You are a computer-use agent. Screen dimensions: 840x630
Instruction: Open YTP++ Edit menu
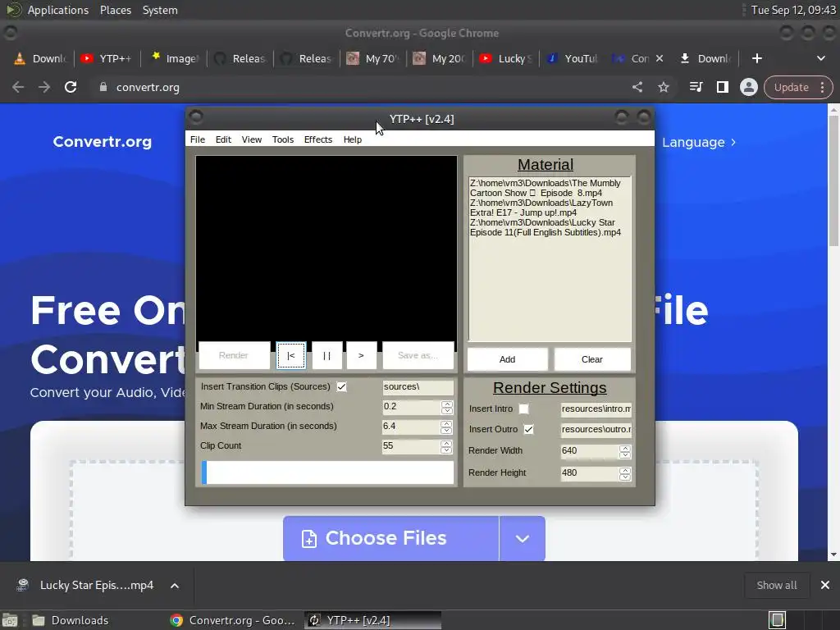[223, 139]
